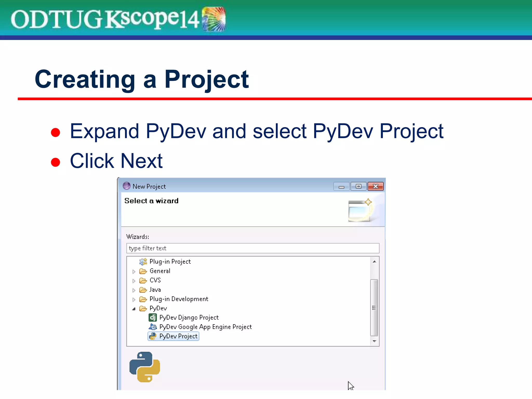Click the CVS folder icon

(143, 281)
